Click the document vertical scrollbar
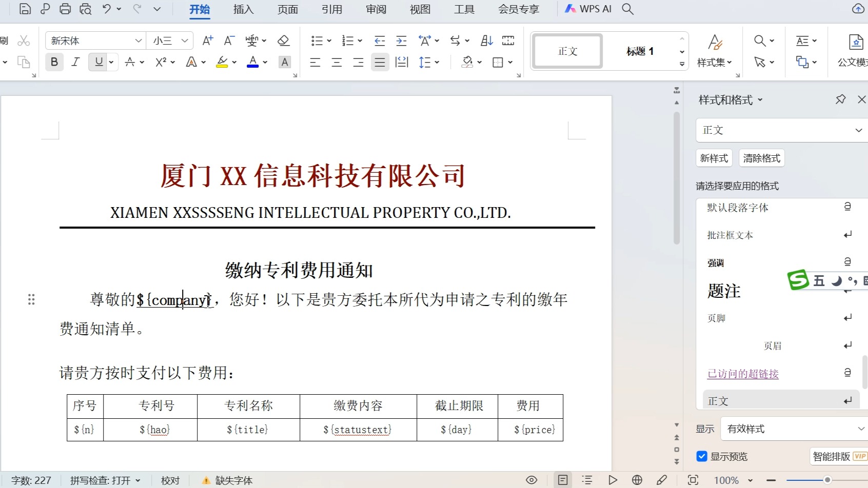The width and height of the screenshot is (868, 488). [677, 178]
